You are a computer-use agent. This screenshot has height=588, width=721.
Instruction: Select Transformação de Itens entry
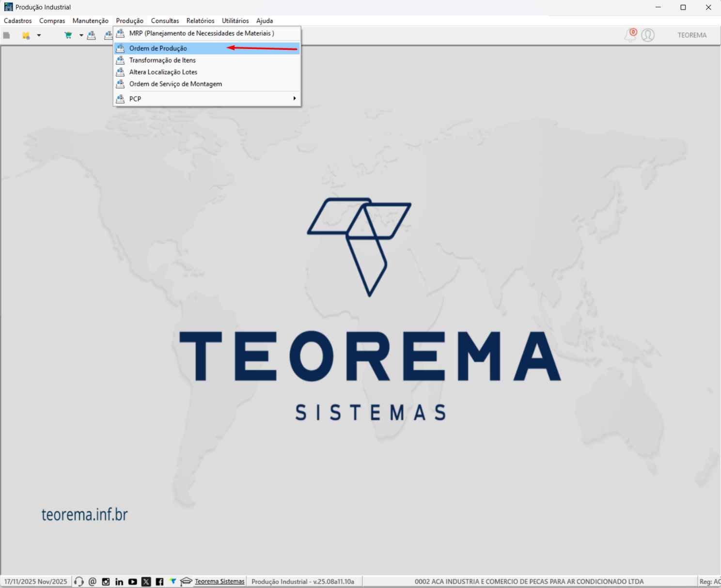(207, 60)
